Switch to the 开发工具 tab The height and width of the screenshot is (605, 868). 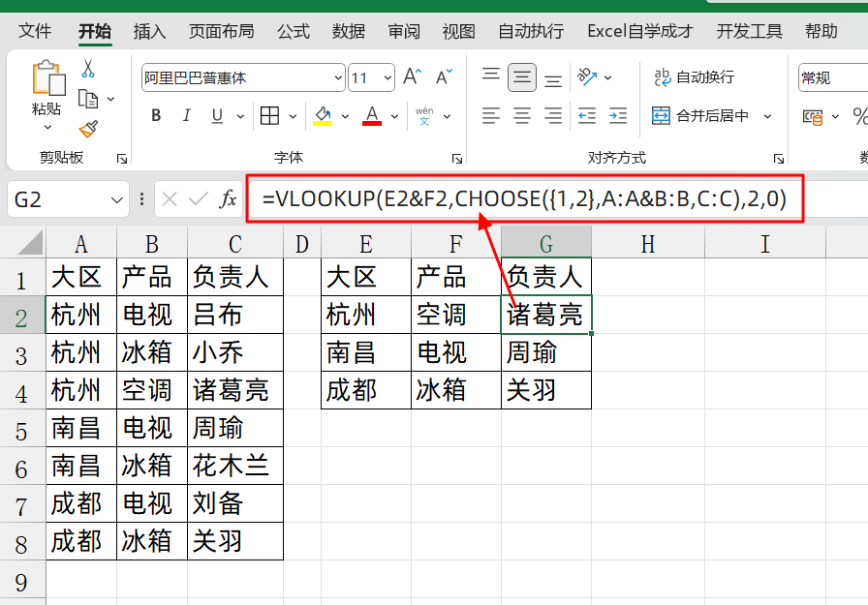(750, 31)
